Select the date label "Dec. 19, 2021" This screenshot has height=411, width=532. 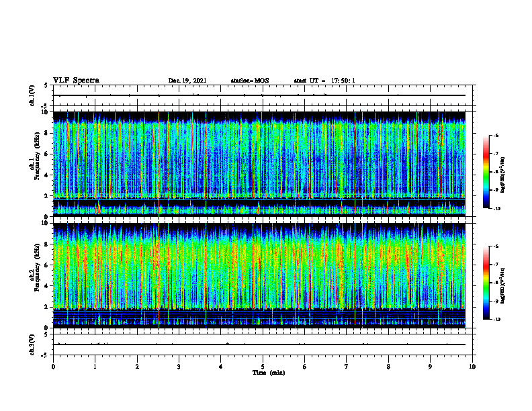(187, 81)
